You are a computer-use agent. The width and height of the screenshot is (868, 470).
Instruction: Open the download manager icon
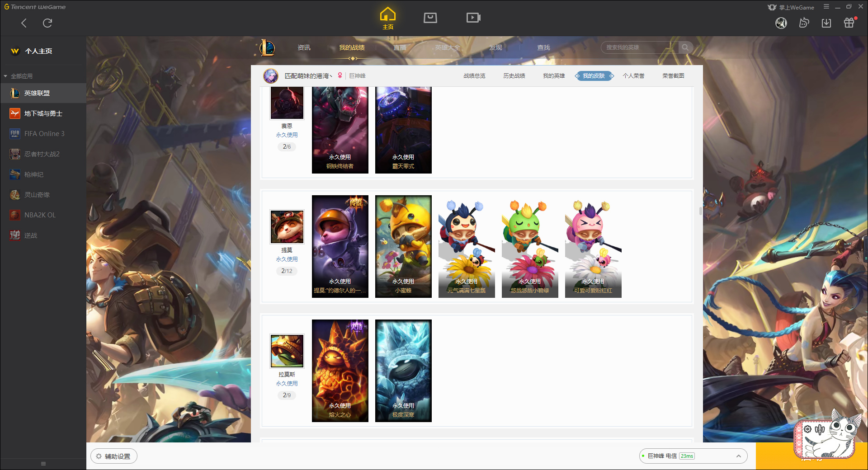point(826,23)
